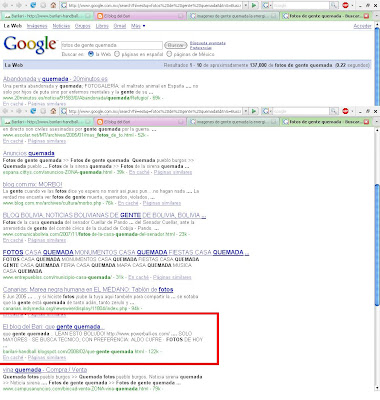Open the search engine dropdown in lower toolbar

click(x=271, y=111)
